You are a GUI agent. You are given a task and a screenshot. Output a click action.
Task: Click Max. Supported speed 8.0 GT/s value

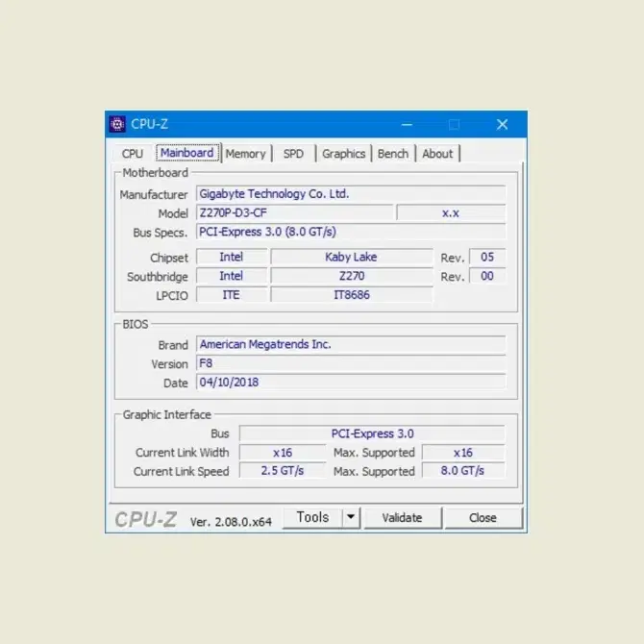pos(463,471)
